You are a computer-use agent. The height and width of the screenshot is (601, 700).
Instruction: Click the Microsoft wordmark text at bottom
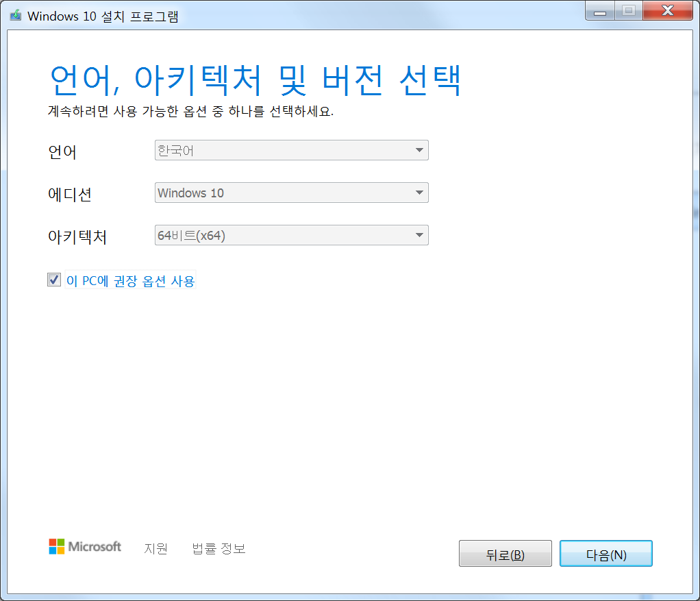[95, 547]
